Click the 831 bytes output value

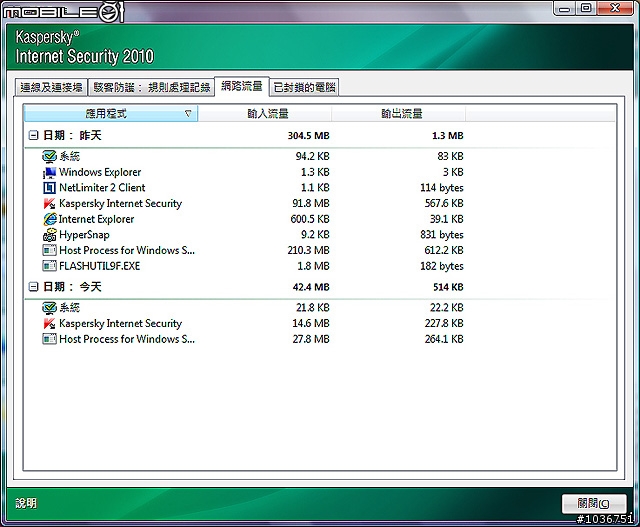442,235
